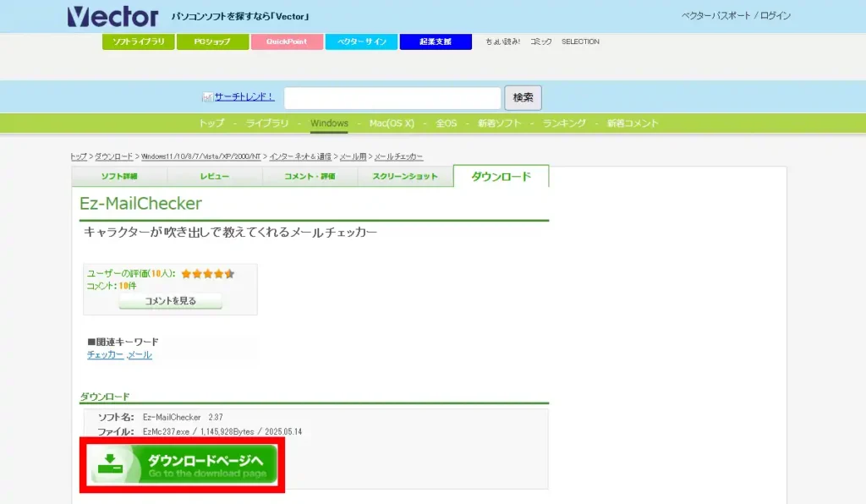866x504 pixels.
Task: Switch to コメント・評価 tab
Action: click(310, 177)
